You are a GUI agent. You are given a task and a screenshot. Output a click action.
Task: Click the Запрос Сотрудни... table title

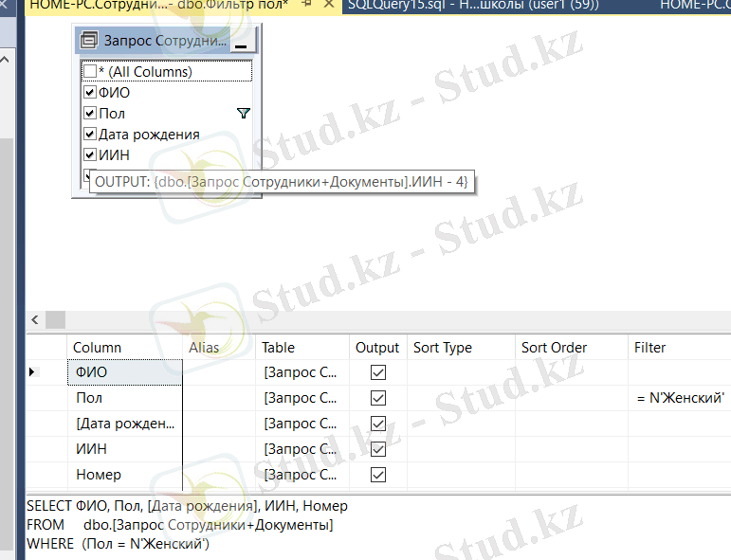(x=165, y=41)
